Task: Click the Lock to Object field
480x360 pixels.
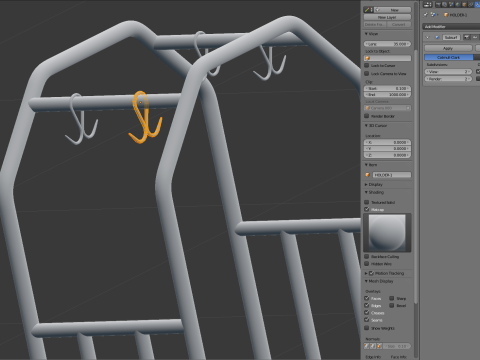Action: click(x=387, y=58)
